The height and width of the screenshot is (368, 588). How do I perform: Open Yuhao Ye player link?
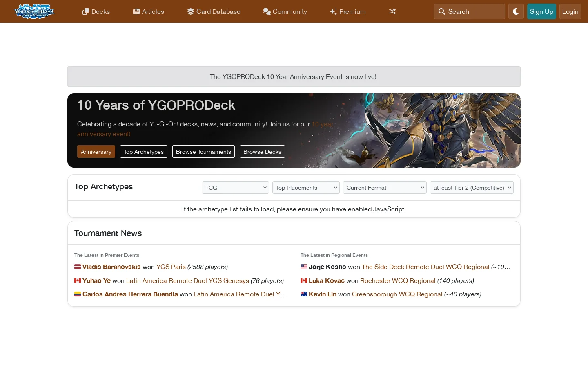(96, 280)
